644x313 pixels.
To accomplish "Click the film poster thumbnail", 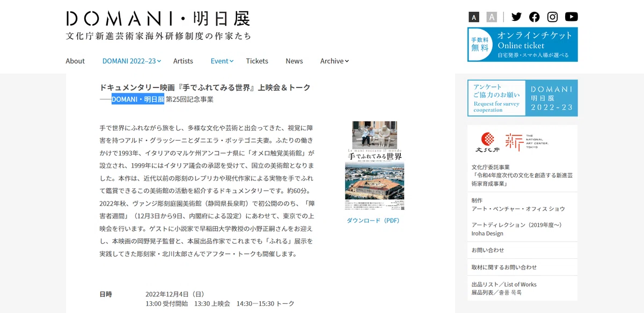I will point(374,165).
